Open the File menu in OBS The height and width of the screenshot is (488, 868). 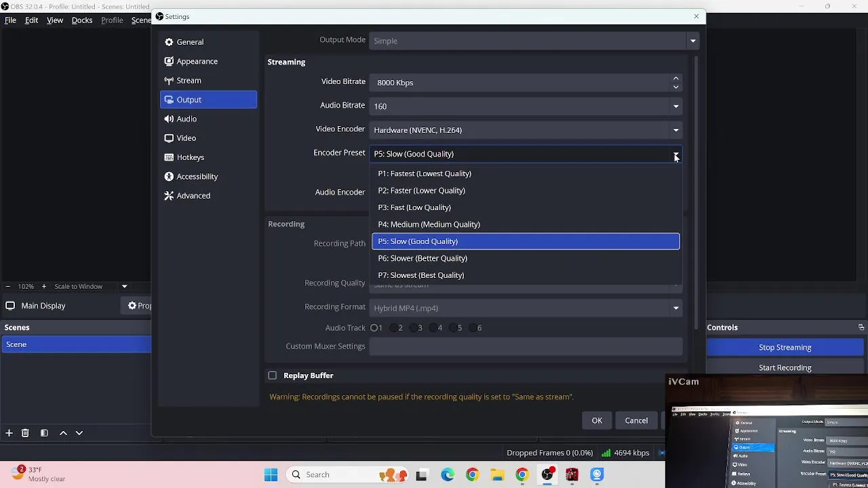[10, 20]
